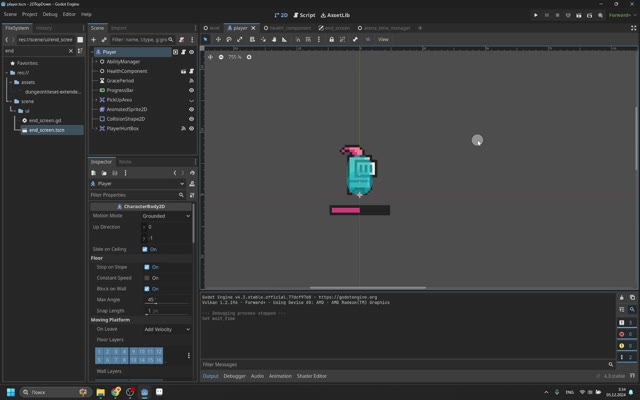Switch to the Script workspace
This screenshot has height=400, width=640.
point(304,15)
